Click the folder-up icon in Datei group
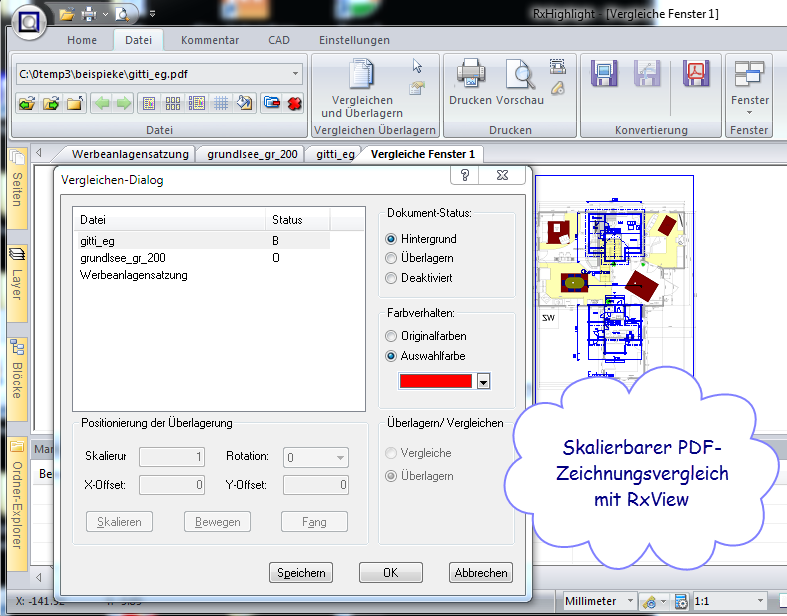Image resolution: width=787 pixels, height=616 pixels. (75, 103)
